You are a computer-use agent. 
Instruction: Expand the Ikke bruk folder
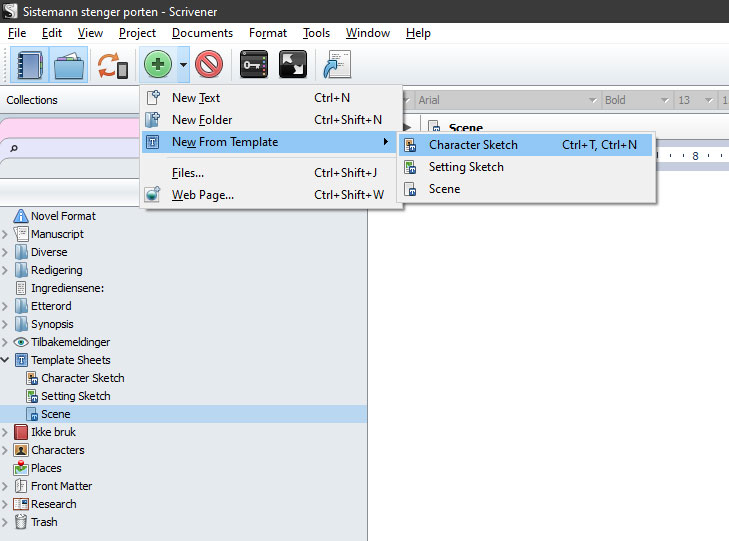coord(5,432)
